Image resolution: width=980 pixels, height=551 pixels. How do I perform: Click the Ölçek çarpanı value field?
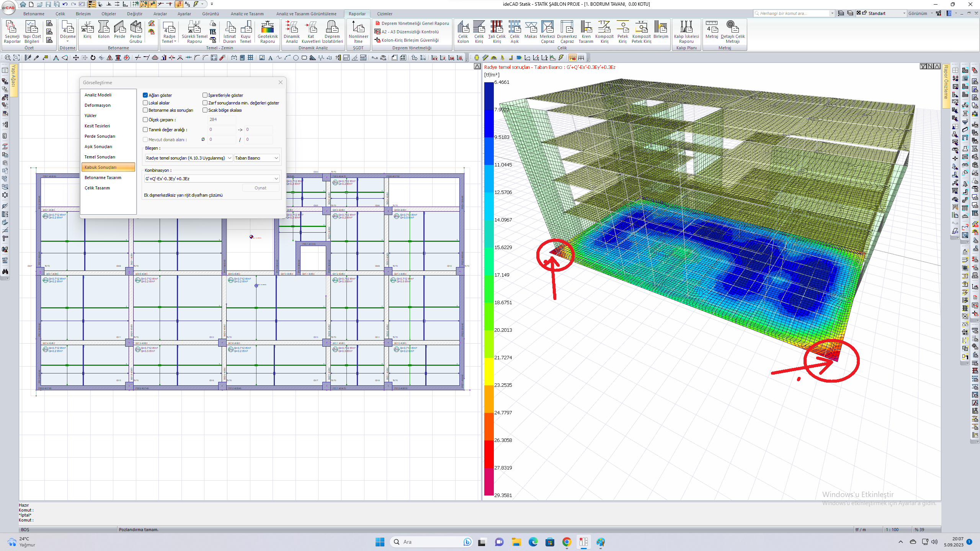click(x=222, y=120)
